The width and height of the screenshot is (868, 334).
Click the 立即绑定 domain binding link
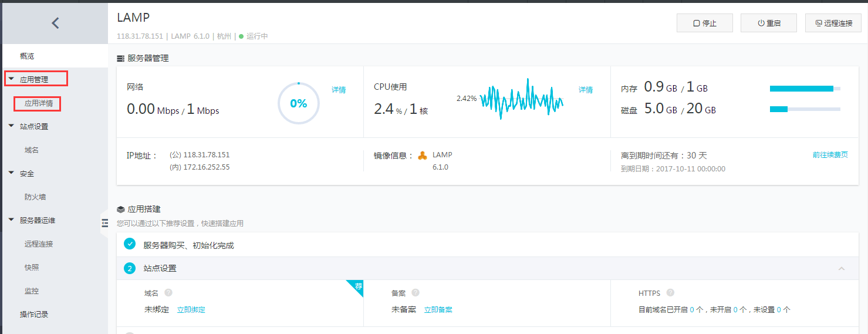tap(191, 310)
